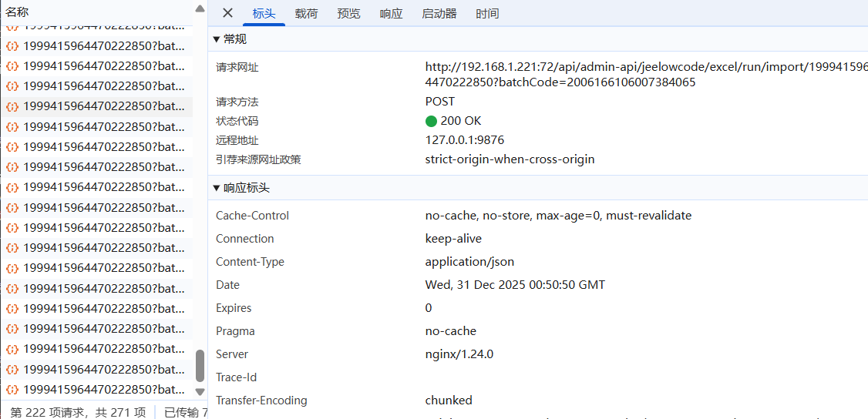The height and width of the screenshot is (419, 868).
Task: View the 时间 tab
Action: [x=486, y=14]
